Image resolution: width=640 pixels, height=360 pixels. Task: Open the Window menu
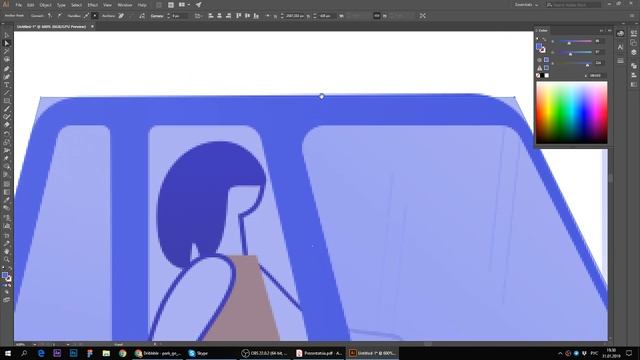pyautogui.click(x=124, y=5)
